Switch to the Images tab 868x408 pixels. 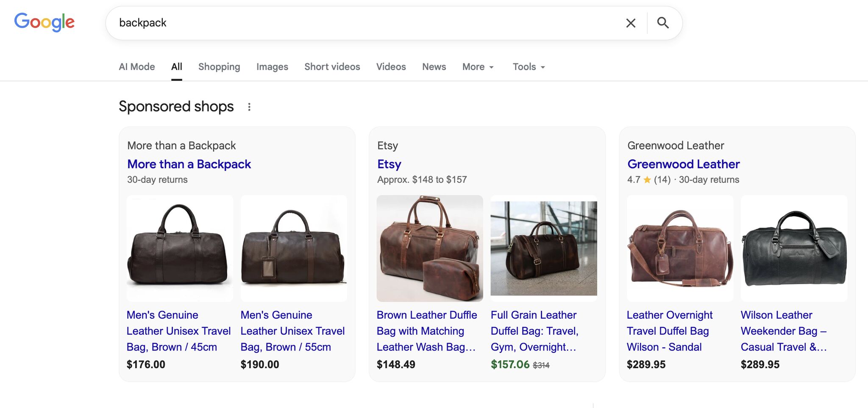coord(272,67)
